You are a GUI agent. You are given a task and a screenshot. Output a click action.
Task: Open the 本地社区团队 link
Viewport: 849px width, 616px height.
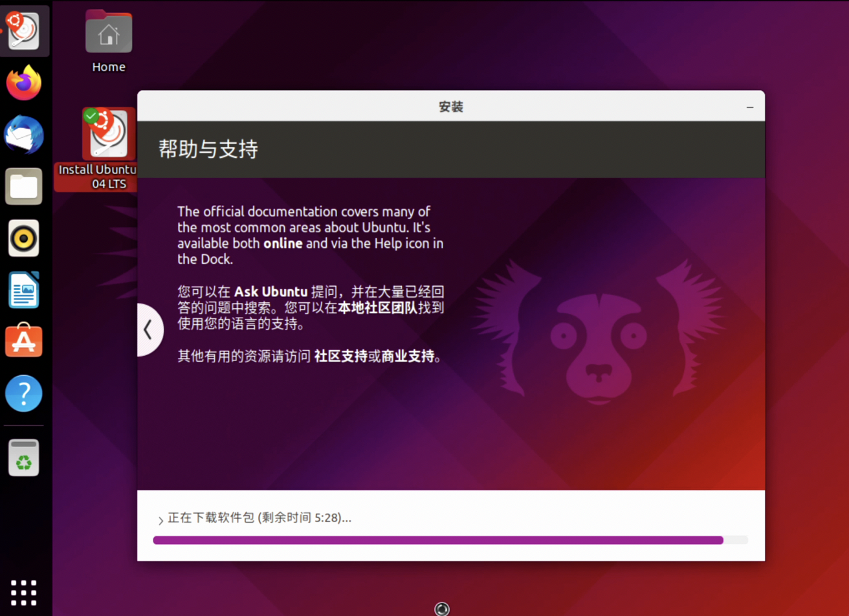click(x=377, y=308)
